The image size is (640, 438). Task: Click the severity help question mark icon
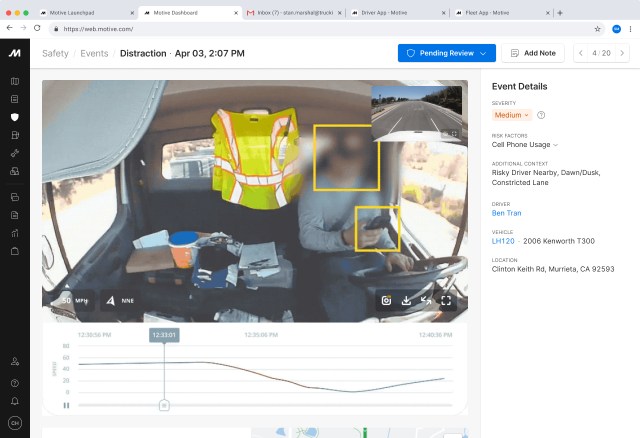tap(541, 115)
